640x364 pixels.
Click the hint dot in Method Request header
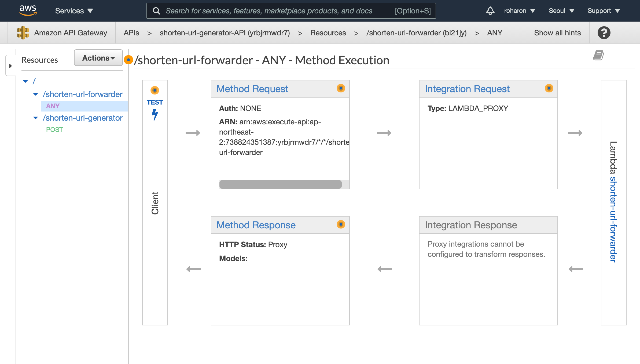pos(341,88)
